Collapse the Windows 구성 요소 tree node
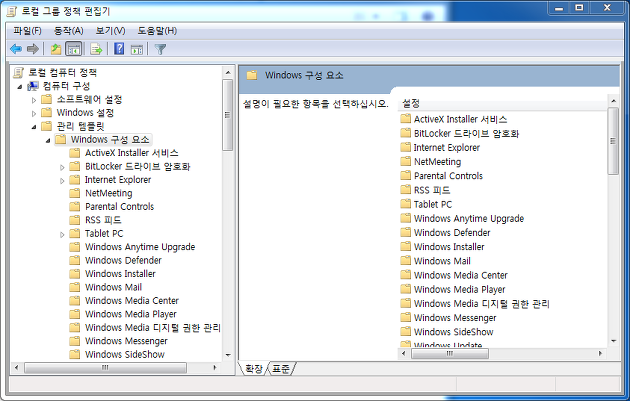This screenshot has width=630, height=401. (48, 140)
